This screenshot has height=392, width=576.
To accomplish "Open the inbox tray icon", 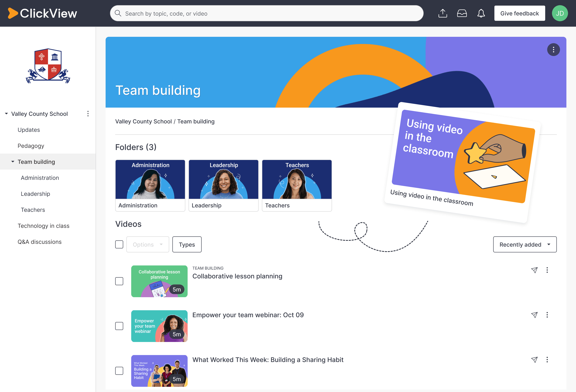I will 462,13.
